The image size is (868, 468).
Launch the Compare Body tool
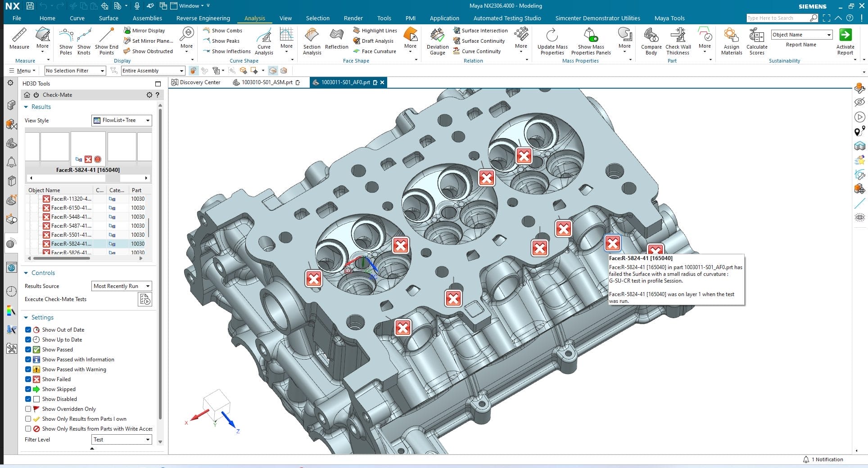(651, 40)
